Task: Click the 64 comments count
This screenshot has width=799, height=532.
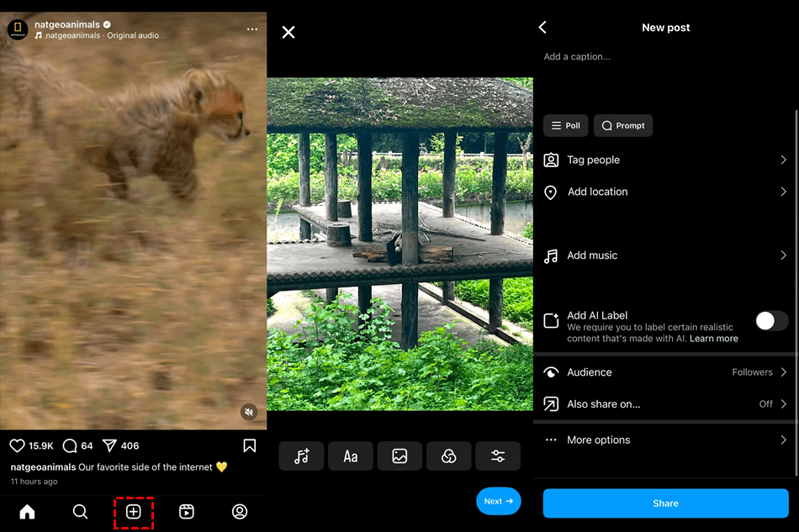Action: coord(87,446)
